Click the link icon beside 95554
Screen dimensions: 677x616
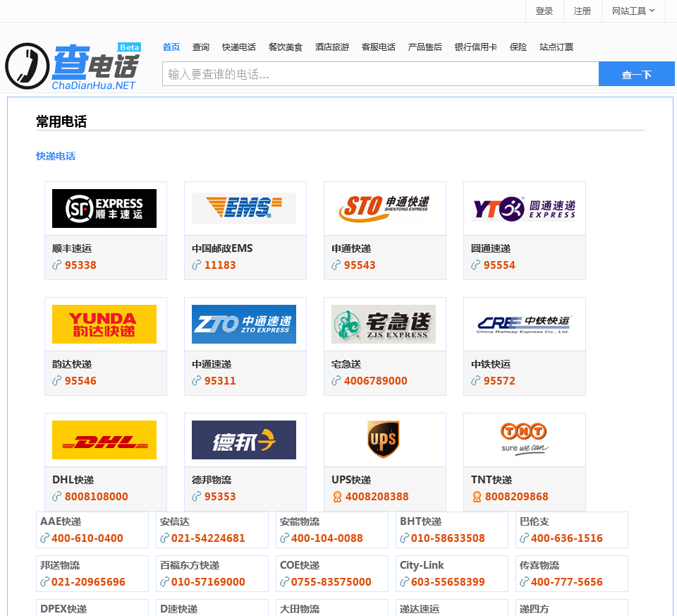[475, 265]
